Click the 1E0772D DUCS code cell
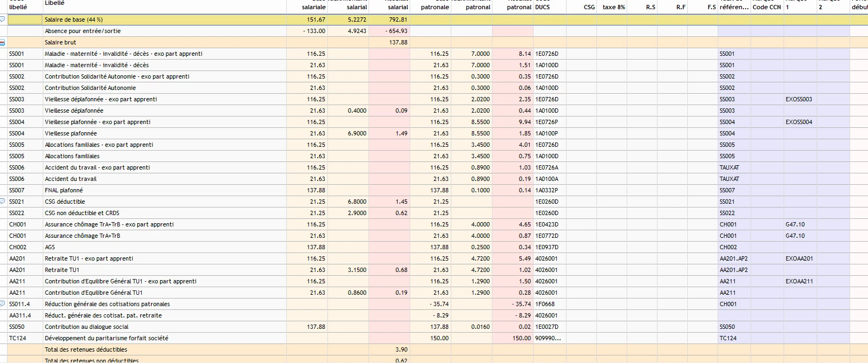Viewport: 868px width, 363px height. (x=549, y=236)
